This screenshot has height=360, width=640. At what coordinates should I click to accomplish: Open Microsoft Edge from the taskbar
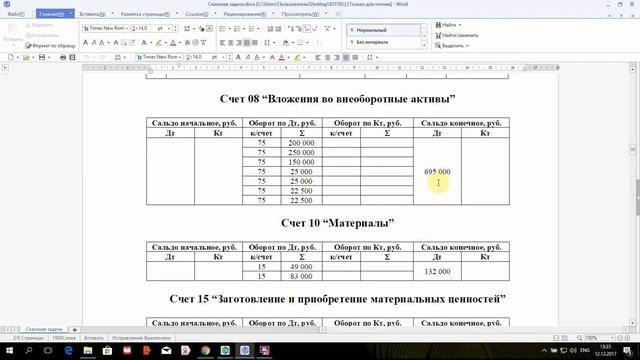pyautogui.click(x=68, y=351)
